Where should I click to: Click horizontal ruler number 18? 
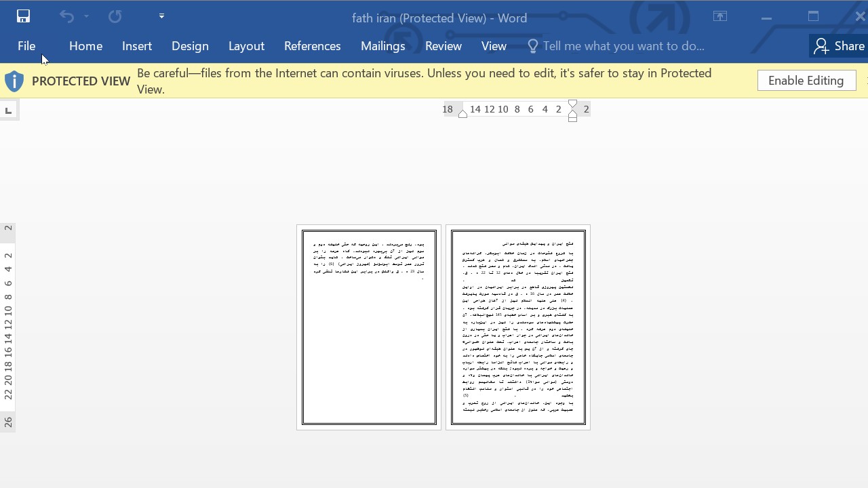point(448,109)
